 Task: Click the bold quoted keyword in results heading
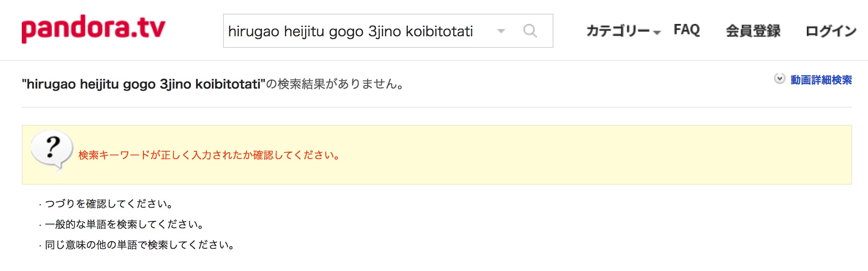coord(144,84)
